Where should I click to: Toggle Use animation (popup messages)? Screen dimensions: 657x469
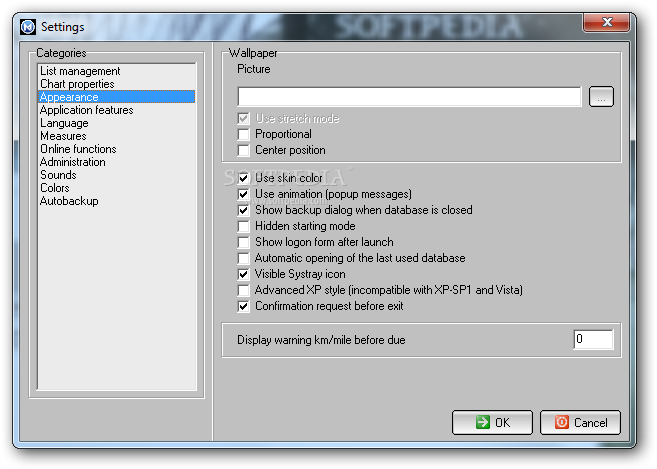[x=243, y=194]
